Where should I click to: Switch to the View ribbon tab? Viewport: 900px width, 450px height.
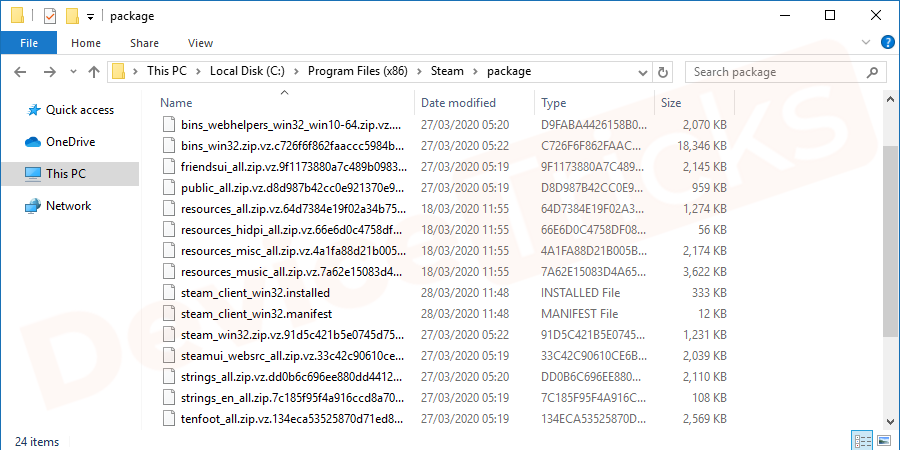(x=200, y=43)
